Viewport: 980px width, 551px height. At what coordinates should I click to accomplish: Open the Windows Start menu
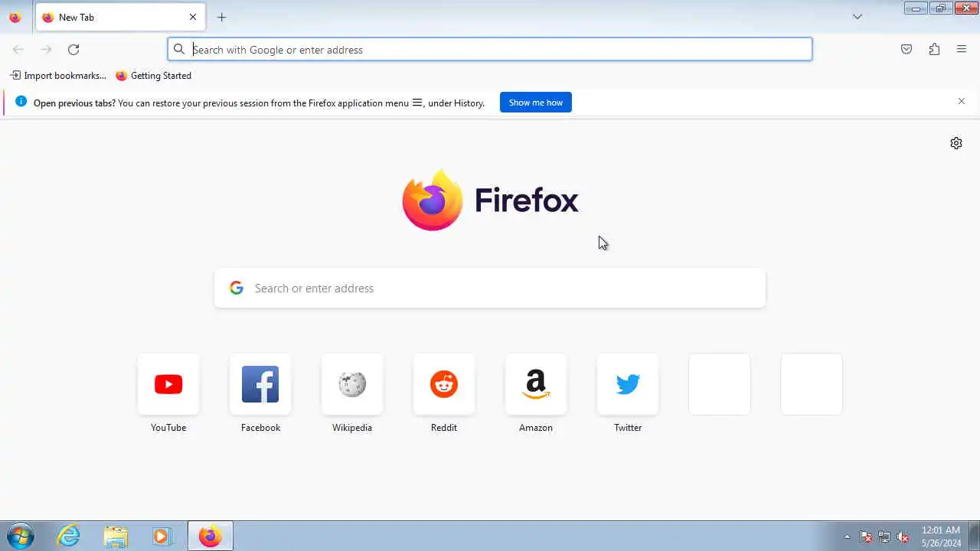(21, 536)
